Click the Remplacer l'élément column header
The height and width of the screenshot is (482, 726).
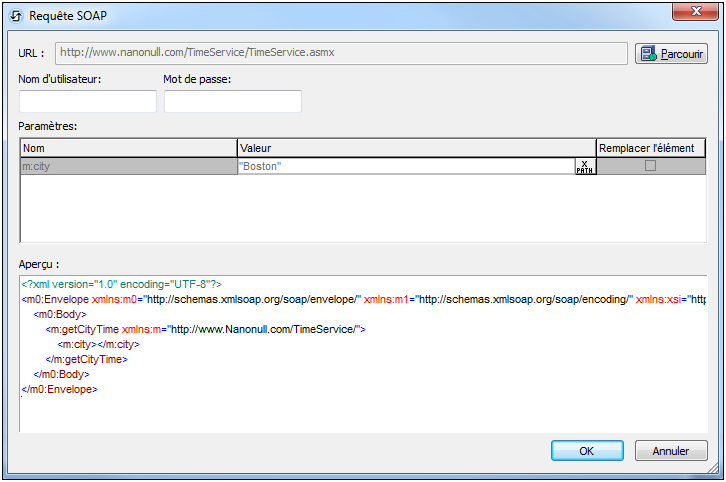click(x=651, y=148)
